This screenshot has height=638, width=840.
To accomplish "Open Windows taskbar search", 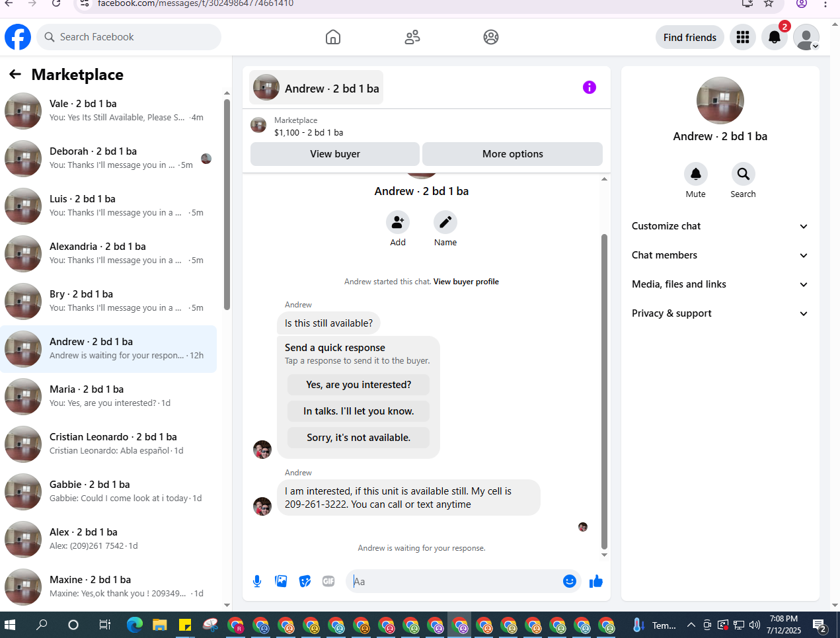I will (42, 625).
